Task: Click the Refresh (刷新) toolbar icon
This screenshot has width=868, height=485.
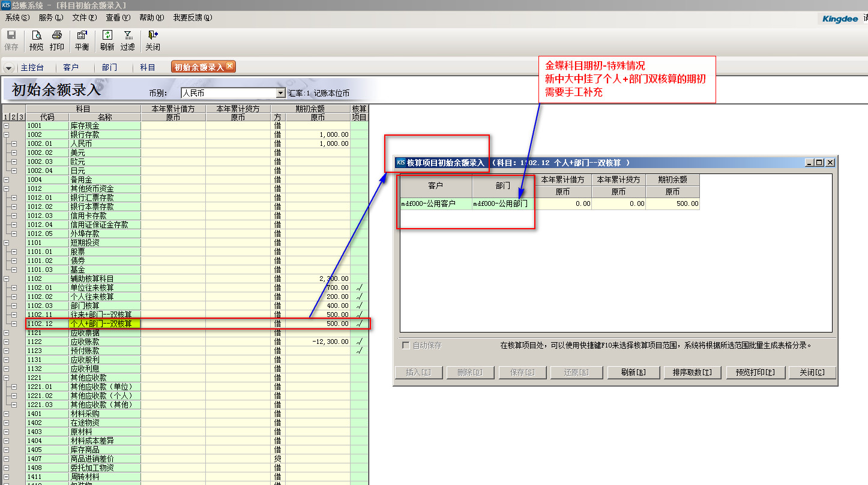Action: pyautogui.click(x=107, y=40)
